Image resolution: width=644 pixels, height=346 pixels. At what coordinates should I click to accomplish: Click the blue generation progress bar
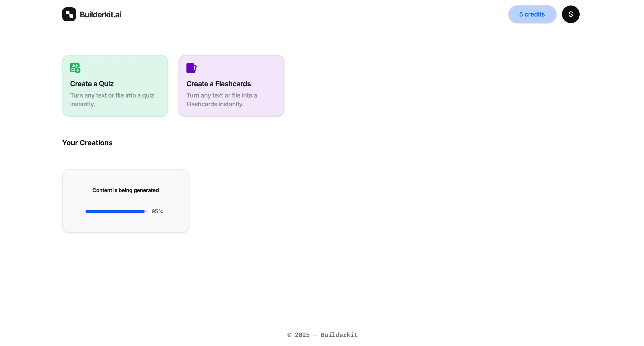pyautogui.click(x=117, y=212)
